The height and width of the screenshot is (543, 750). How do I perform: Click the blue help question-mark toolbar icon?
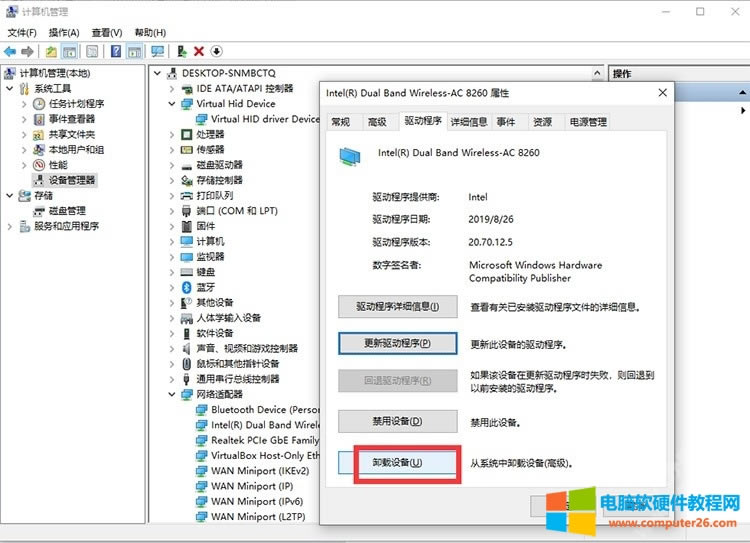coord(116,51)
